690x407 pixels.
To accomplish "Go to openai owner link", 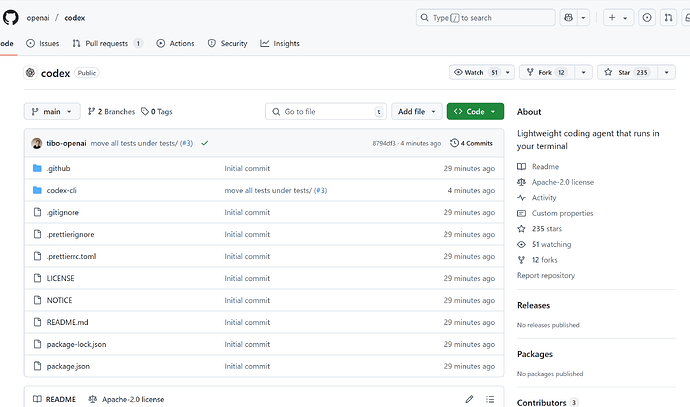I will (38, 18).
